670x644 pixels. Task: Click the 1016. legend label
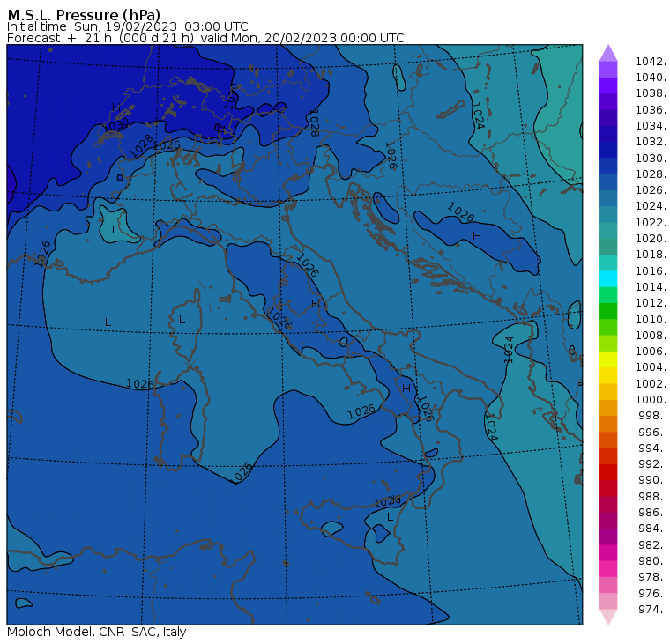coord(651,270)
